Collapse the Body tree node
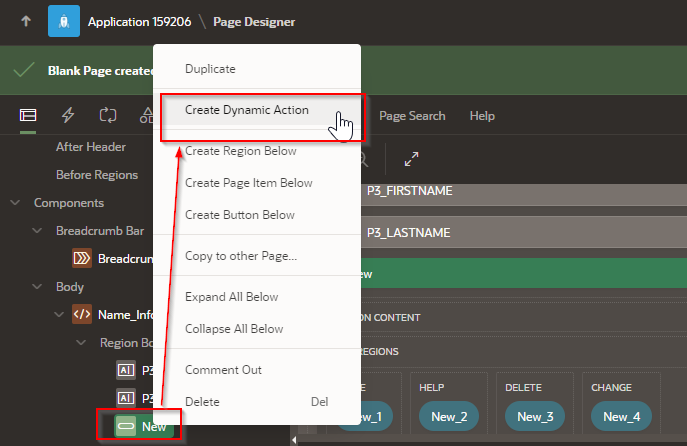687x446 pixels. pyautogui.click(x=37, y=287)
